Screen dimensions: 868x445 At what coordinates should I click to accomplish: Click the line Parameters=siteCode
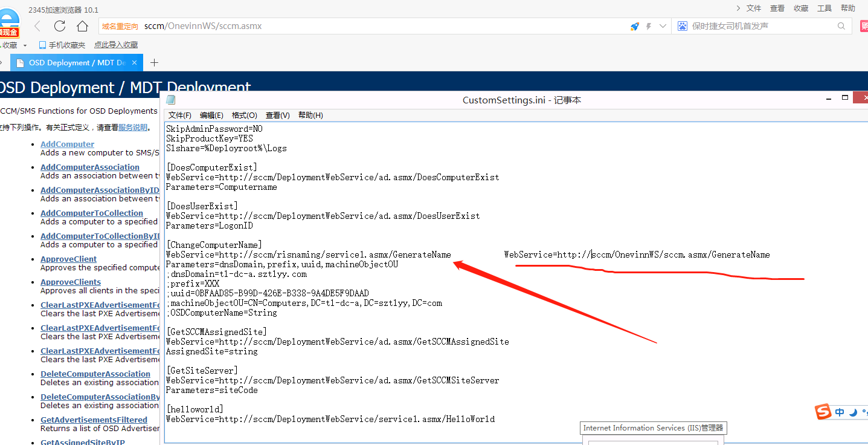pyautogui.click(x=212, y=390)
